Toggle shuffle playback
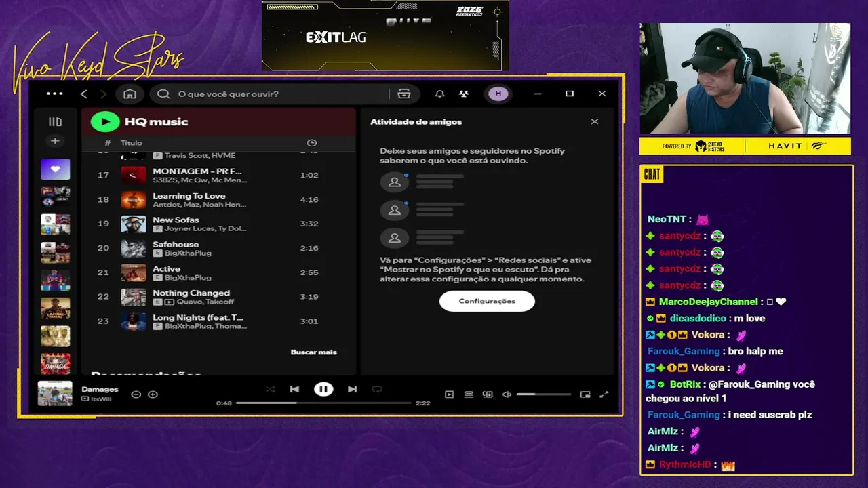The height and width of the screenshot is (488, 868). coord(271,389)
